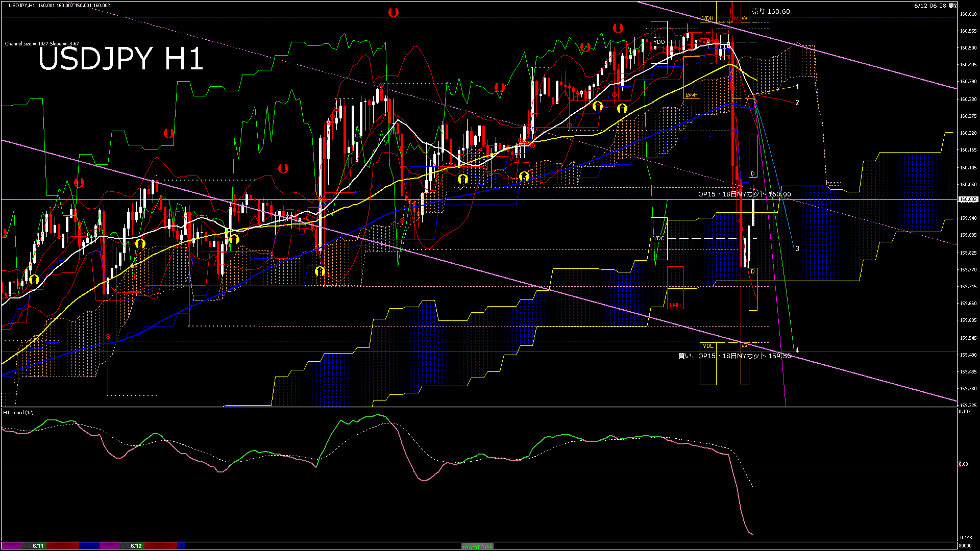Click the 160.500 price axis label
980x551 pixels.
(x=968, y=47)
